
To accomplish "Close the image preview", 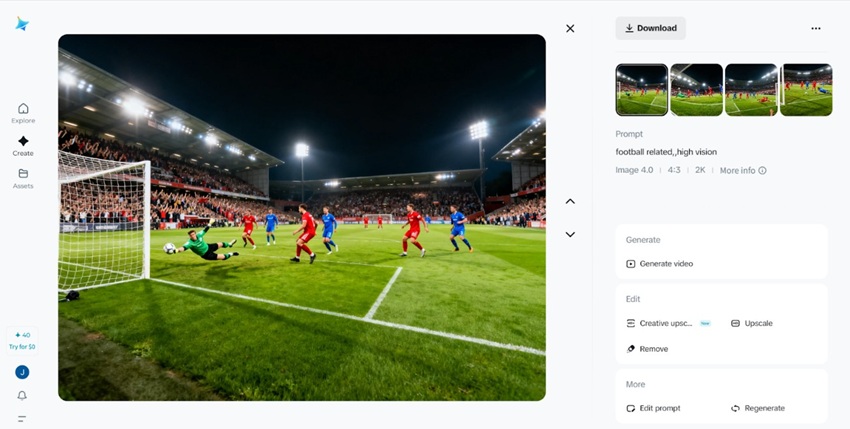I will click(x=570, y=29).
